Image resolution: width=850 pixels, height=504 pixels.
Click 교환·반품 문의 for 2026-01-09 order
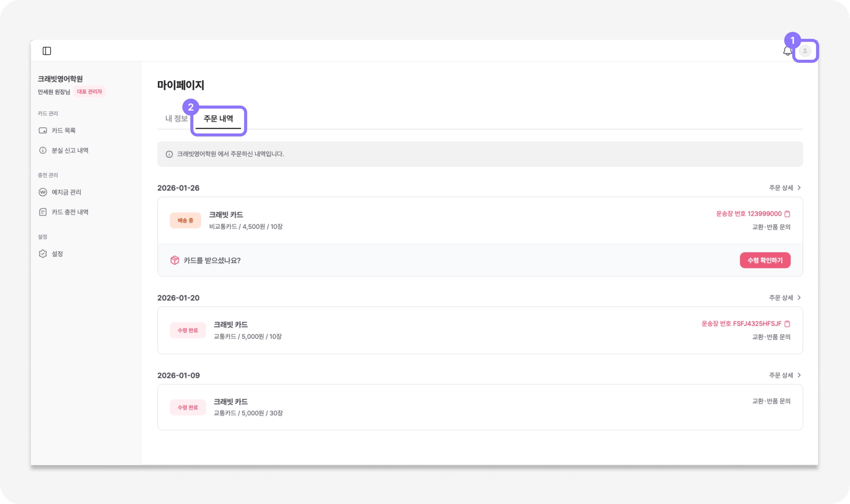[771, 402]
